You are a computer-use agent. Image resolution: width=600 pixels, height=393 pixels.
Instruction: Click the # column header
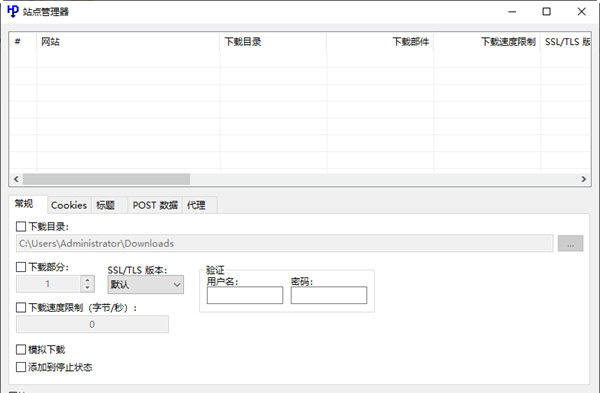(23, 42)
